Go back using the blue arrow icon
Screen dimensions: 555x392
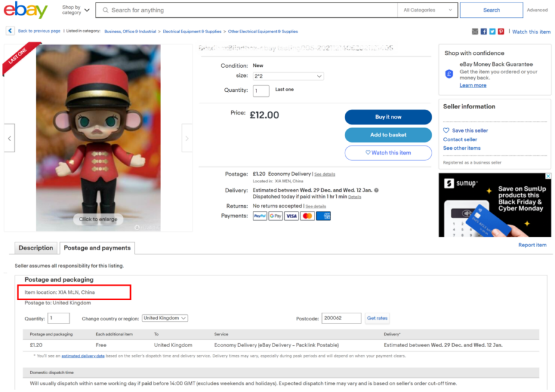(10, 31)
